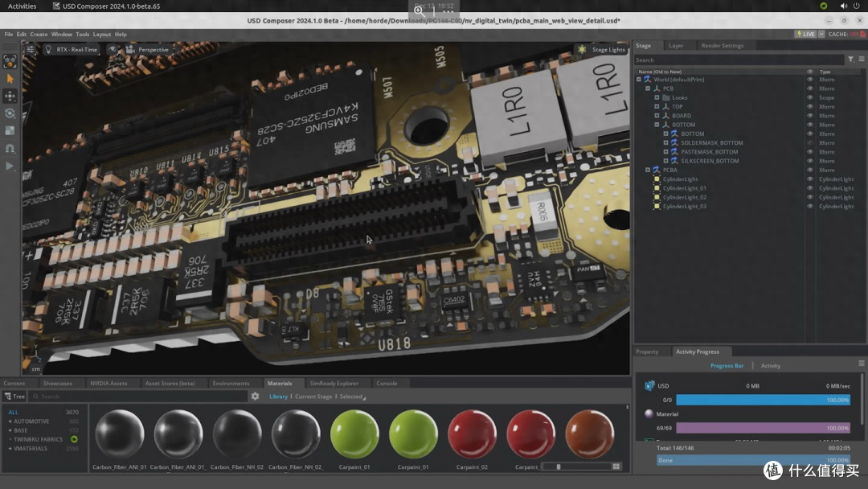Expand the TOP tree node
The image size is (868, 489).
(x=657, y=106)
